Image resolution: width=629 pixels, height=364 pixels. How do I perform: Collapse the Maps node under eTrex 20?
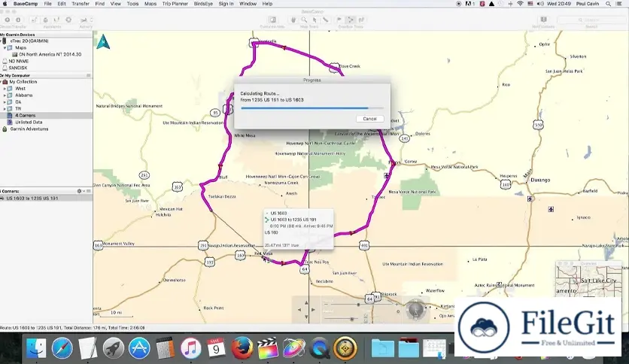tap(5, 47)
